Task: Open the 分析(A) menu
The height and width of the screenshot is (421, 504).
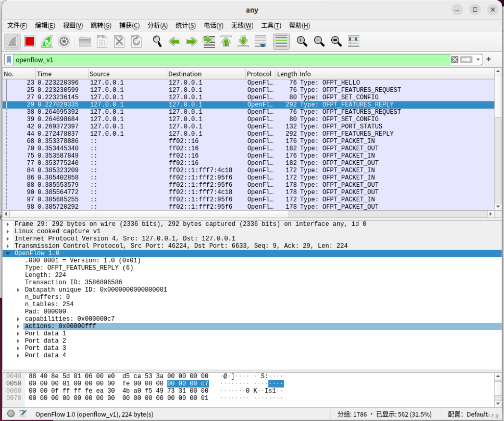Action: (157, 25)
